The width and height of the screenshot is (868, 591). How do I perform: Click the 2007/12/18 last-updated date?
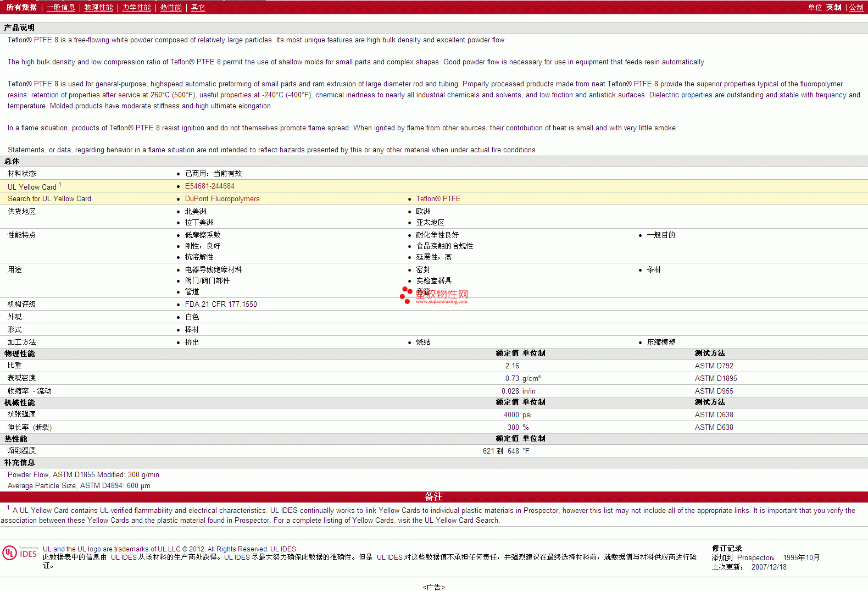(769, 567)
